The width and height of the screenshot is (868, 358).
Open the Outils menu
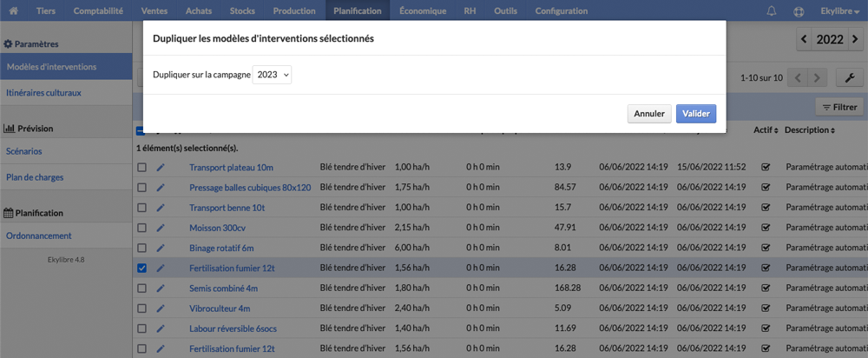coord(505,10)
